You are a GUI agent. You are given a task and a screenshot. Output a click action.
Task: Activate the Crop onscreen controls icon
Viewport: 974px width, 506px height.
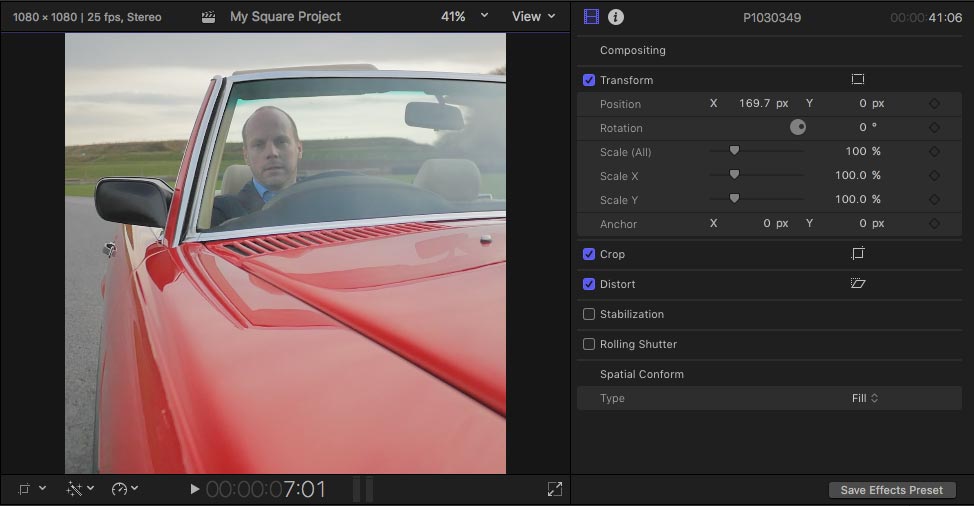858,253
